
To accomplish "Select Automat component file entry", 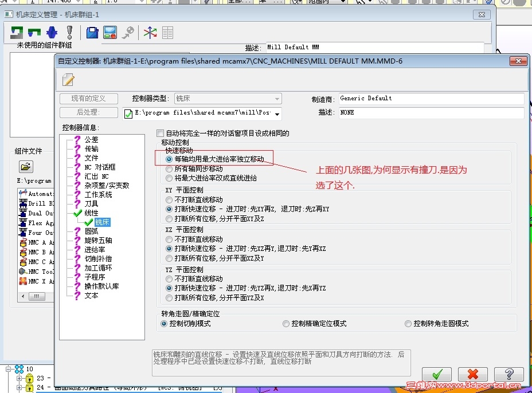I will point(36,194).
